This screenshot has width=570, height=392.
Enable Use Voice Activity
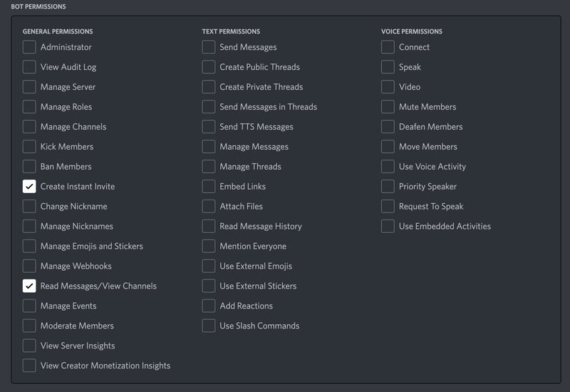(x=388, y=167)
